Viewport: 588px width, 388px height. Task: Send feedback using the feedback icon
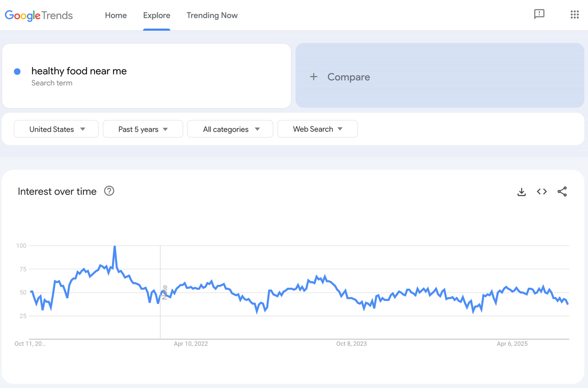click(539, 14)
